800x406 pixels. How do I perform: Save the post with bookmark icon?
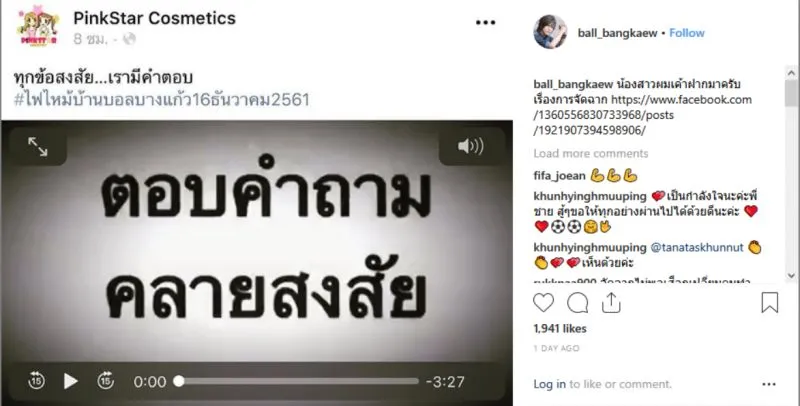click(x=769, y=302)
